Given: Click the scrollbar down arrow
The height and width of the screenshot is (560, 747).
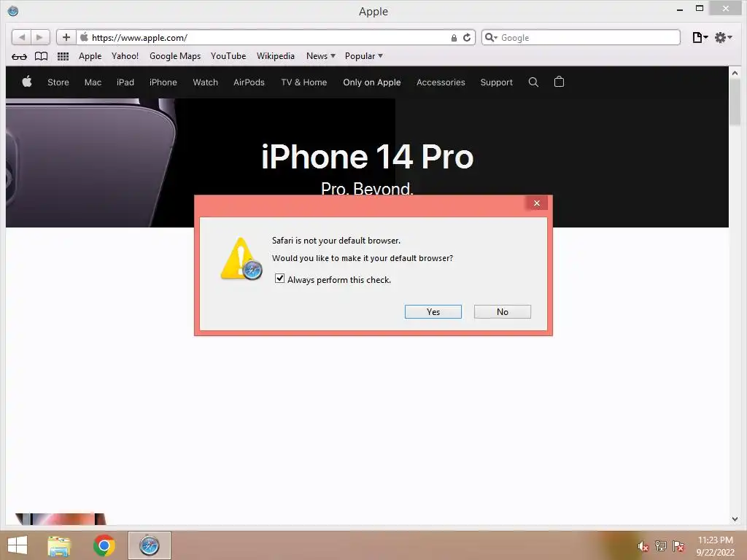Looking at the screenshot, I should (735, 519).
